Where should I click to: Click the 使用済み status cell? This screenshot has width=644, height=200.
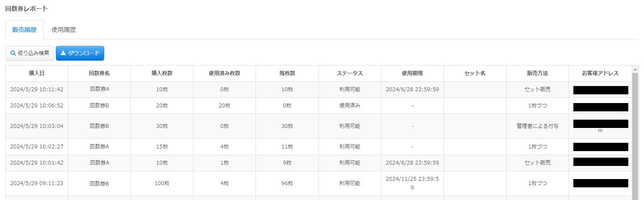(350, 106)
